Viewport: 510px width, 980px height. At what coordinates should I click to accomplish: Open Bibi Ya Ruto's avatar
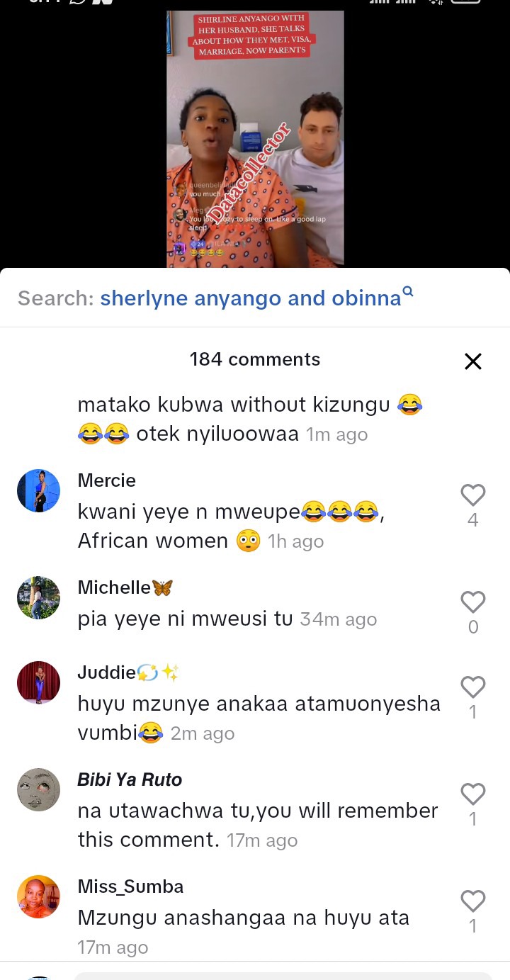click(38, 789)
